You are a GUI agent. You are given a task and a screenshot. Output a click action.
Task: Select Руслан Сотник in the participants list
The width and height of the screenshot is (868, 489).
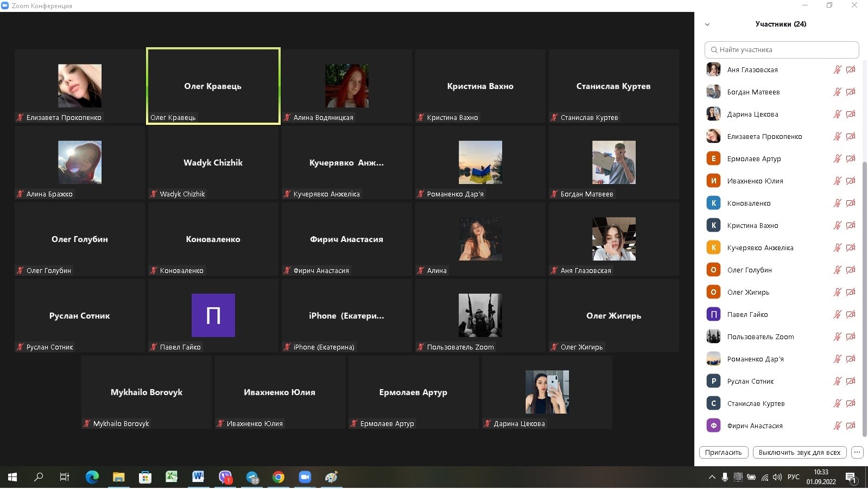(x=750, y=381)
